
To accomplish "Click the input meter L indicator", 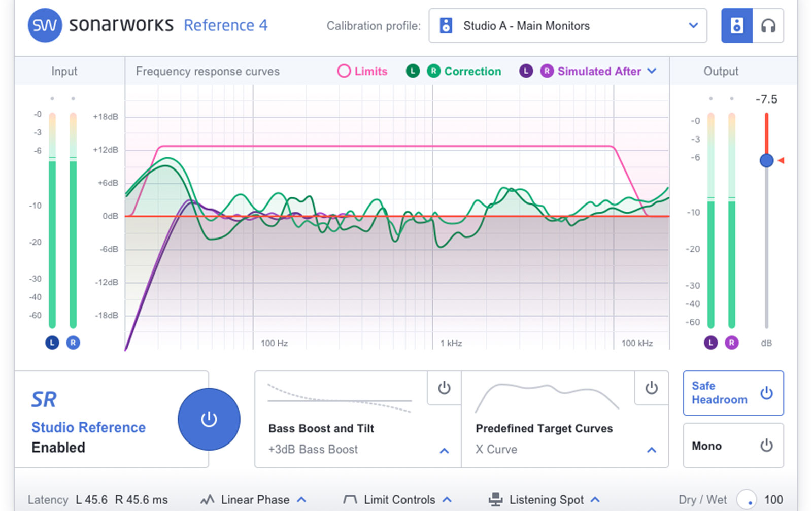I will click(52, 343).
